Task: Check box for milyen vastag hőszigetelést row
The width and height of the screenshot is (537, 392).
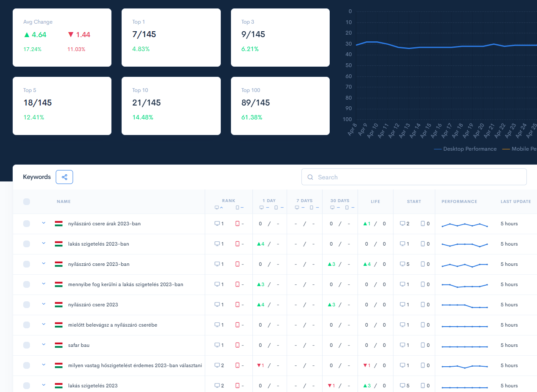Action: tap(27, 365)
